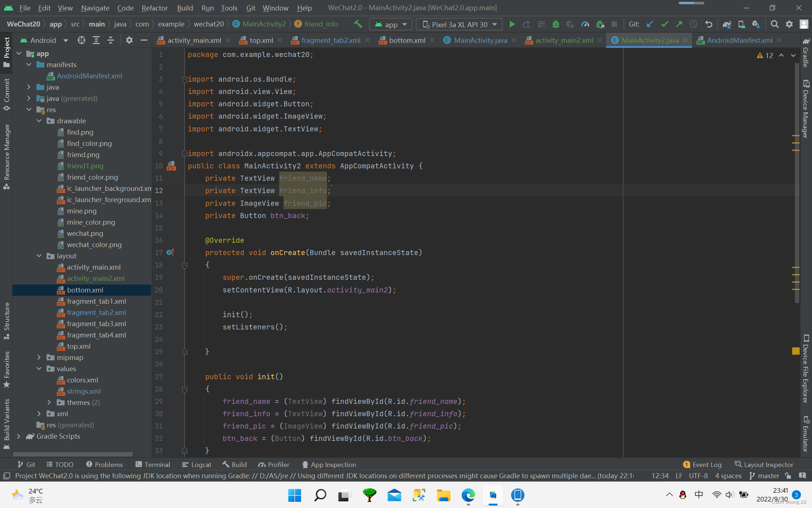The image size is (812, 508).
Task: Open IDE settings gear in toolbar
Action: (x=789, y=24)
